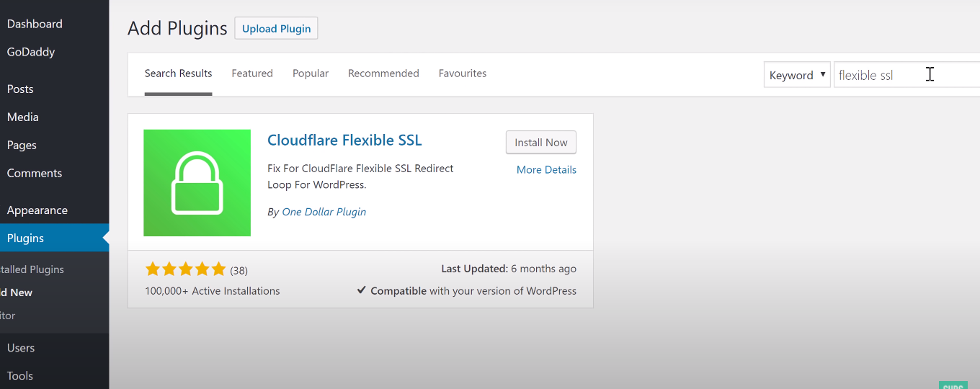Open the Keyword search type dropdown
This screenshot has height=389, width=980.
tap(796, 75)
